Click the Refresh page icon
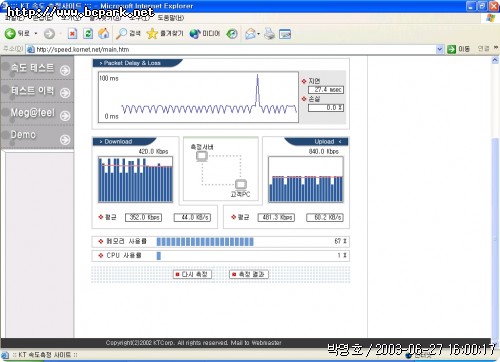Image resolution: width=500 pixels, height=362 pixels. tap(88, 33)
